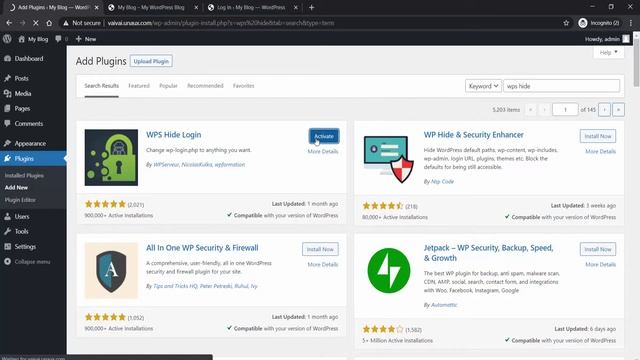Jump to last results page
The height and width of the screenshot is (360, 640).
pyautogui.click(x=618, y=109)
